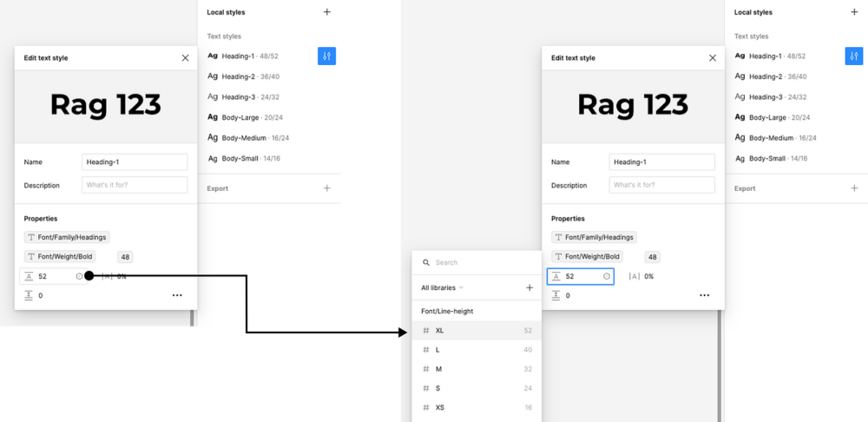Click Font/Weight/Bold variable chip in left panel
This screenshot has height=422, width=868.
click(61, 256)
